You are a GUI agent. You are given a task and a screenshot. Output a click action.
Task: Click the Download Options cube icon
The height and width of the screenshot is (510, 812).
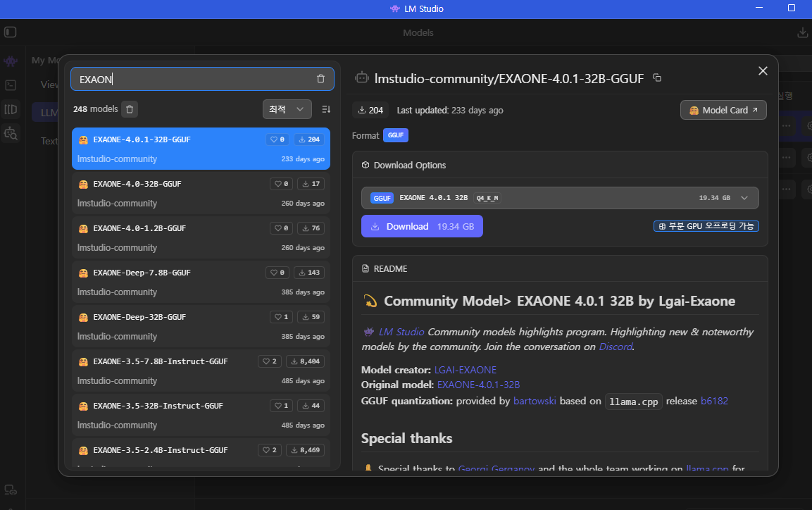366,165
